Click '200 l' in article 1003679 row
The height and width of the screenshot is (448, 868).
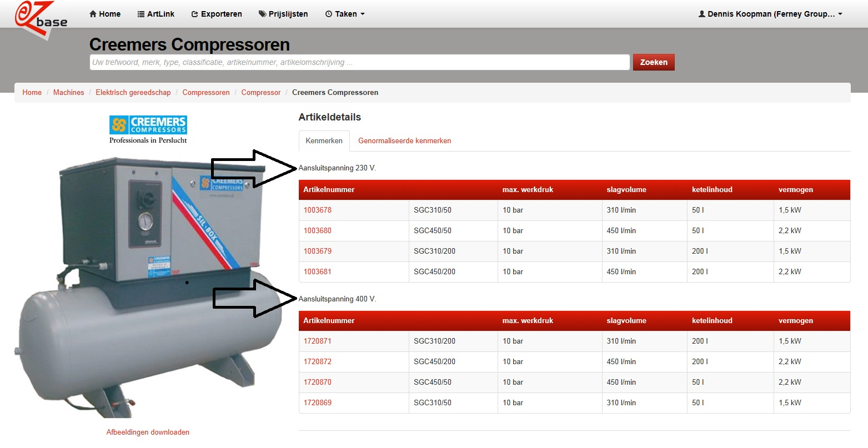(700, 251)
